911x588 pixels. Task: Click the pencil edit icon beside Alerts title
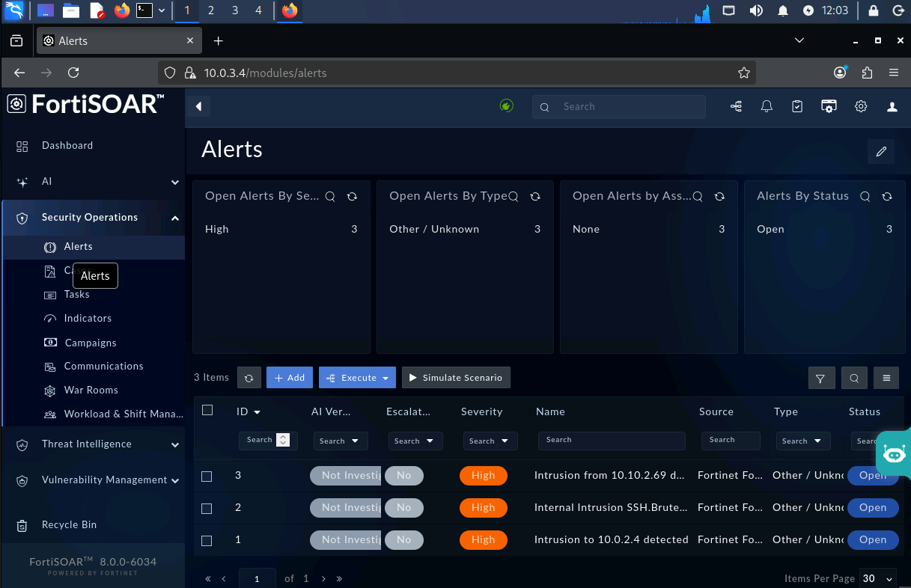tap(881, 152)
